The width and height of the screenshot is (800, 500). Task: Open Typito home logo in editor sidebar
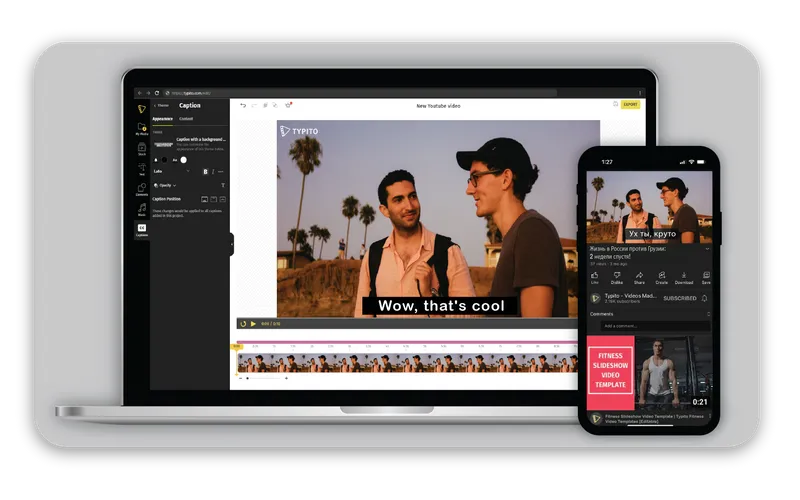[x=142, y=109]
